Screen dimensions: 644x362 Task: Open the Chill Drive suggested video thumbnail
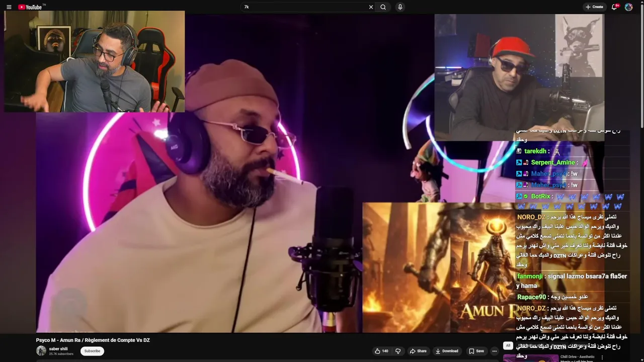[x=531, y=358]
